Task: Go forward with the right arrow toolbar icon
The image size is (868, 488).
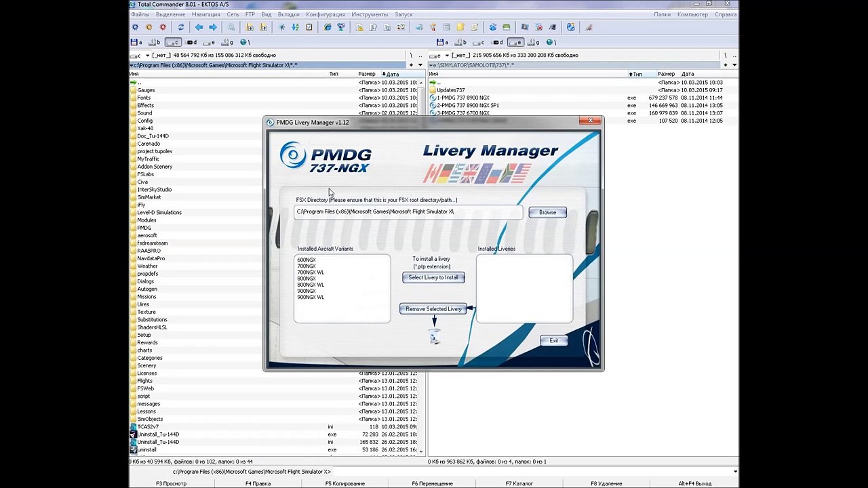Action: coord(213,27)
